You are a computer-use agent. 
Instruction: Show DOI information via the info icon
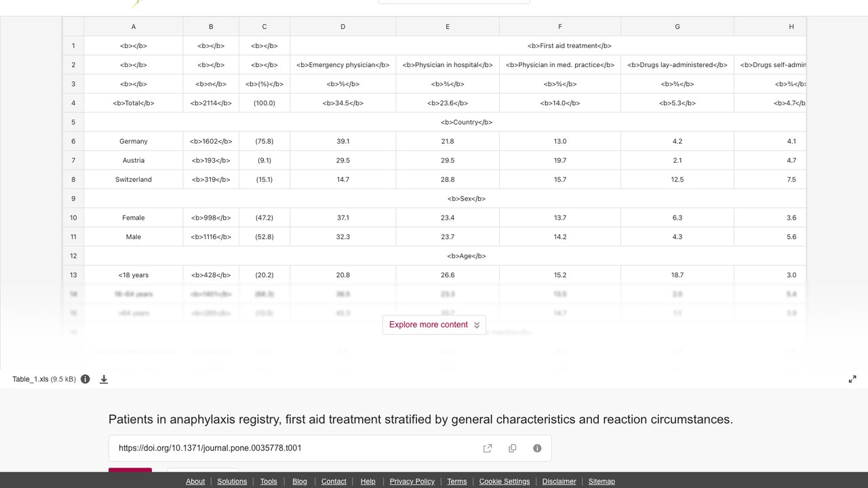(x=537, y=448)
